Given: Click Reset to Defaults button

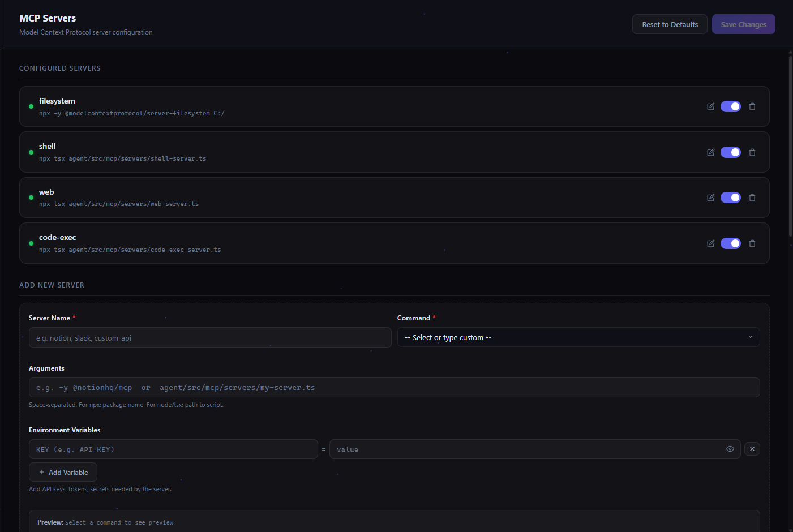Looking at the screenshot, I should click(670, 24).
